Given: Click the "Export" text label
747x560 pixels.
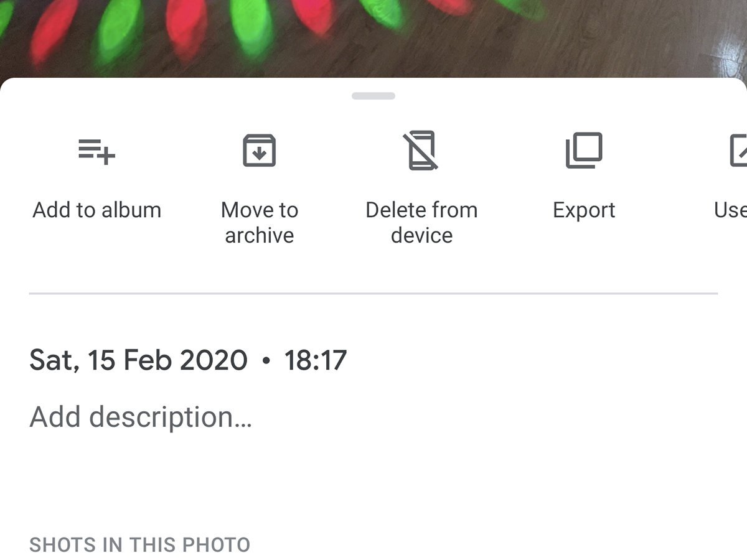Looking at the screenshot, I should (x=584, y=210).
